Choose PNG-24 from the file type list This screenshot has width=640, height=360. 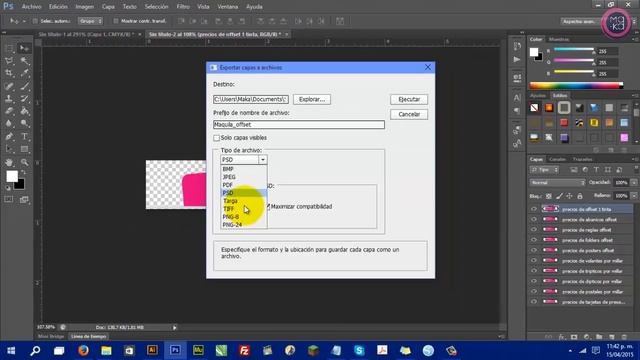tap(232, 224)
